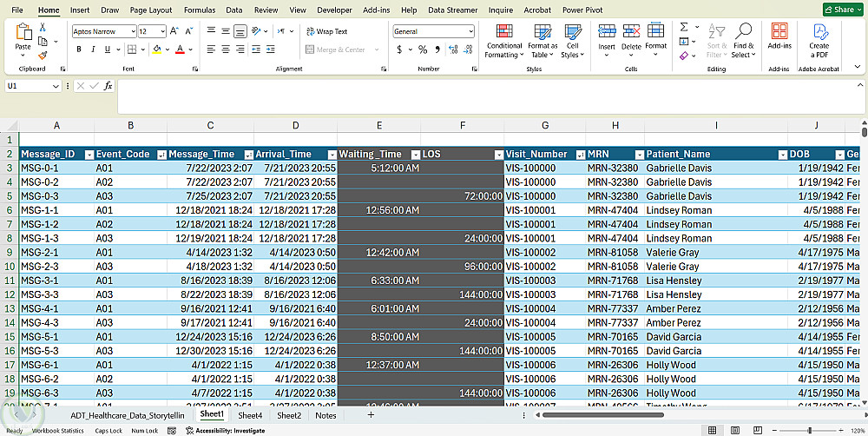Click the yellow fill color swatch
This screenshot has width=868, height=436.
156,50
